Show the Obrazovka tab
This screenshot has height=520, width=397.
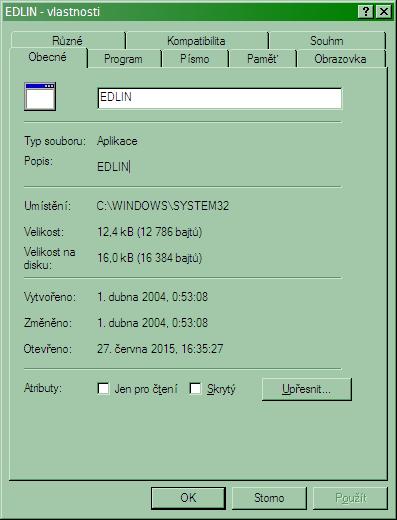(341, 59)
